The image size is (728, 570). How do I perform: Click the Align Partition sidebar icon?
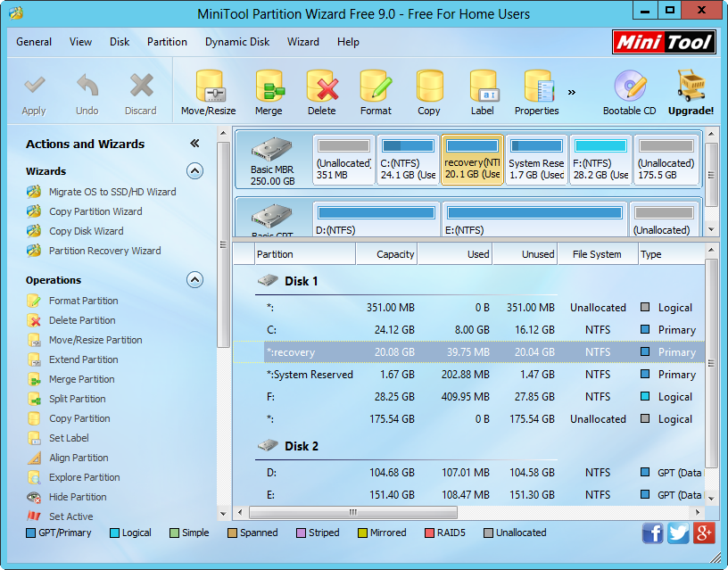(x=34, y=458)
